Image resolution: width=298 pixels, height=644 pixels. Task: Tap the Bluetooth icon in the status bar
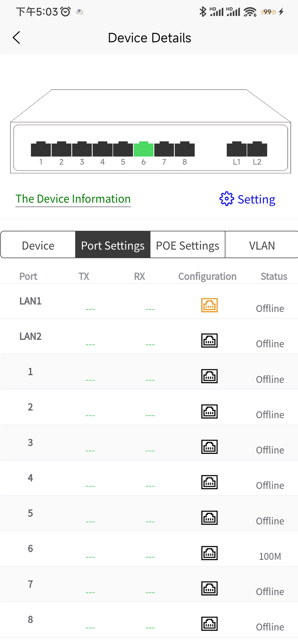(203, 12)
